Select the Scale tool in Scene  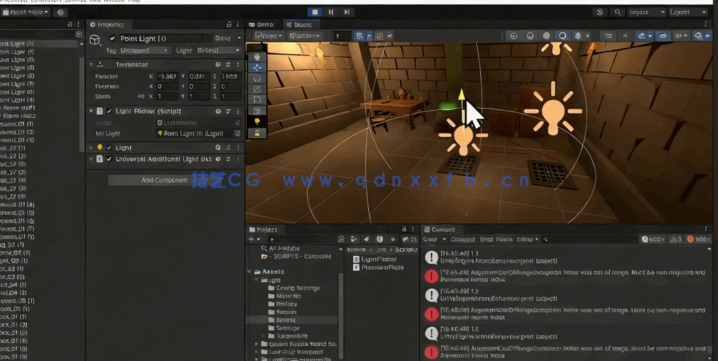[257, 89]
